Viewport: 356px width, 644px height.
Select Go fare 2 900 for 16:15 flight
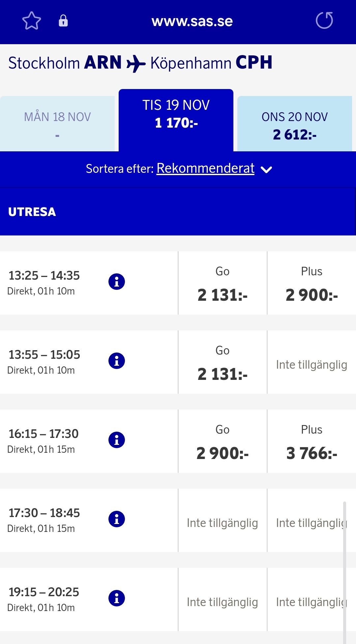coord(222,442)
